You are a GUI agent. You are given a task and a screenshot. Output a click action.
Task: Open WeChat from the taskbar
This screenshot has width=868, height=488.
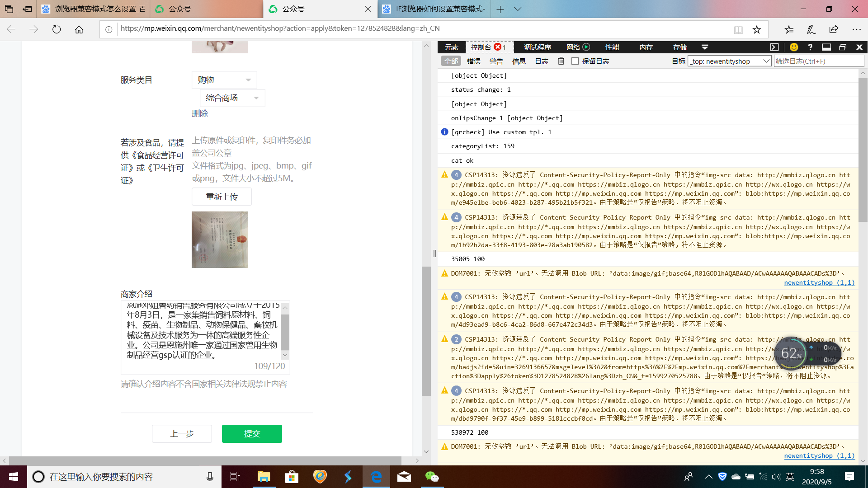(432, 477)
